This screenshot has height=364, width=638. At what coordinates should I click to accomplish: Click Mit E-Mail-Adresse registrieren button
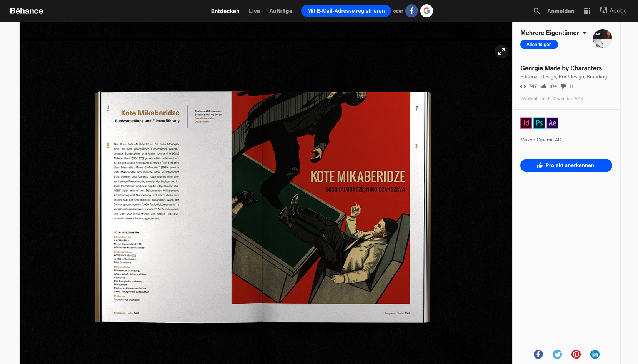[346, 11]
